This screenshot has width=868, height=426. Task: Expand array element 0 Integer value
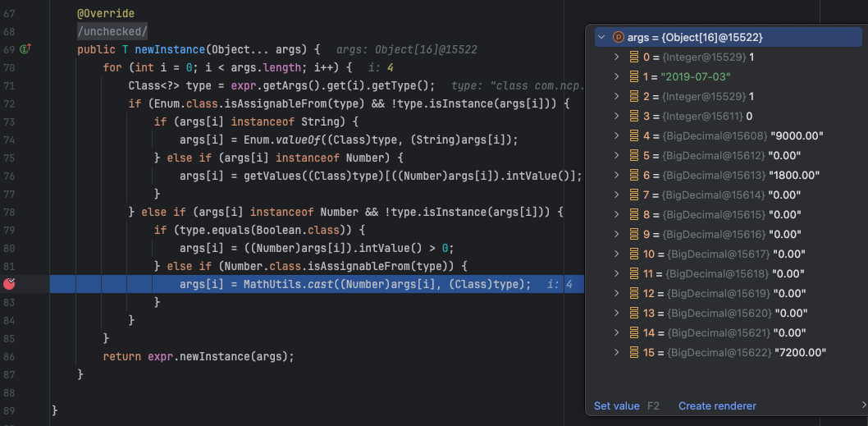(x=617, y=57)
